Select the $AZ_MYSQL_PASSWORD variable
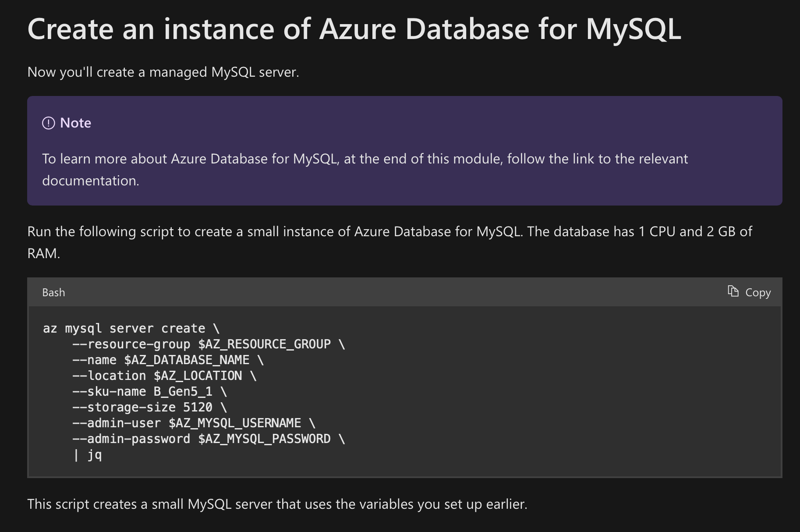 264,439
